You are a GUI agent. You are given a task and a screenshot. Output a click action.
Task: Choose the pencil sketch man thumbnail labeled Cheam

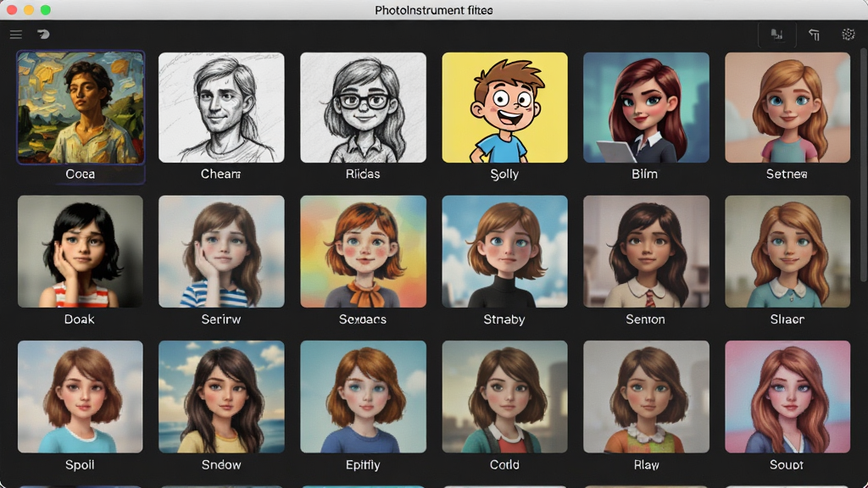[x=221, y=108]
